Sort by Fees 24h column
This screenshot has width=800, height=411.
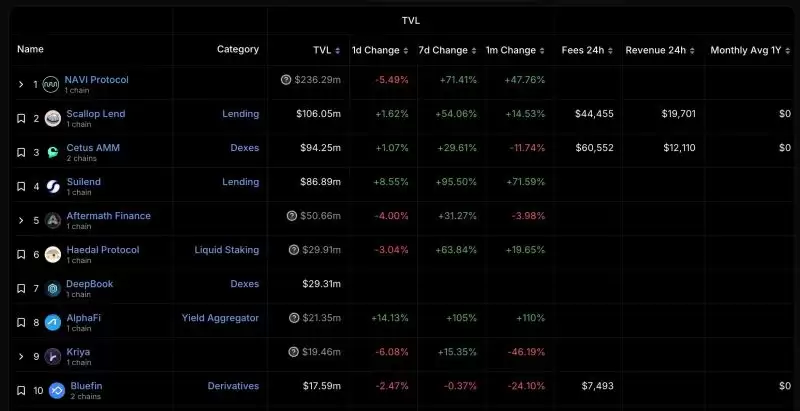pyautogui.click(x=587, y=50)
